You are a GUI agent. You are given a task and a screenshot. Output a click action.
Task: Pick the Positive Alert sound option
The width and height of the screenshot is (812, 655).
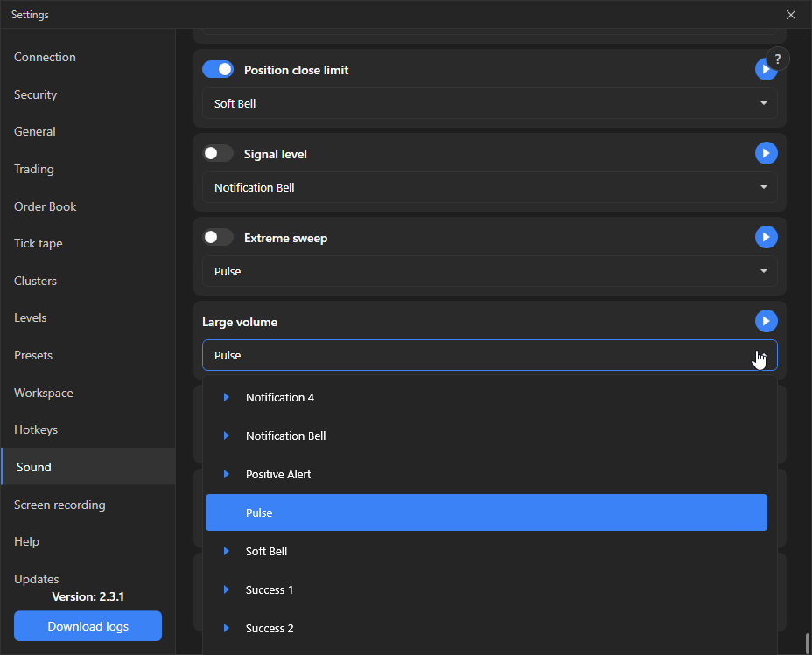[486, 474]
